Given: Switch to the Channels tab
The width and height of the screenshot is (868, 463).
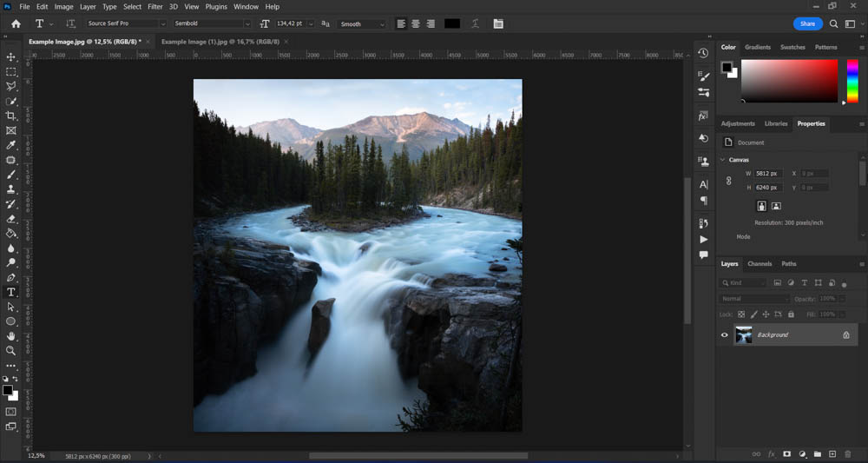Looking at the screenshot, I should [x=759, y=264].
